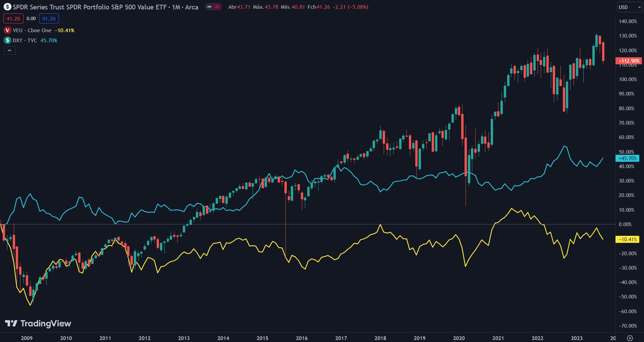The height and width of the screenshot is (342, 644).
Task: Click 0.00% on the price scale
Action: 625,224
